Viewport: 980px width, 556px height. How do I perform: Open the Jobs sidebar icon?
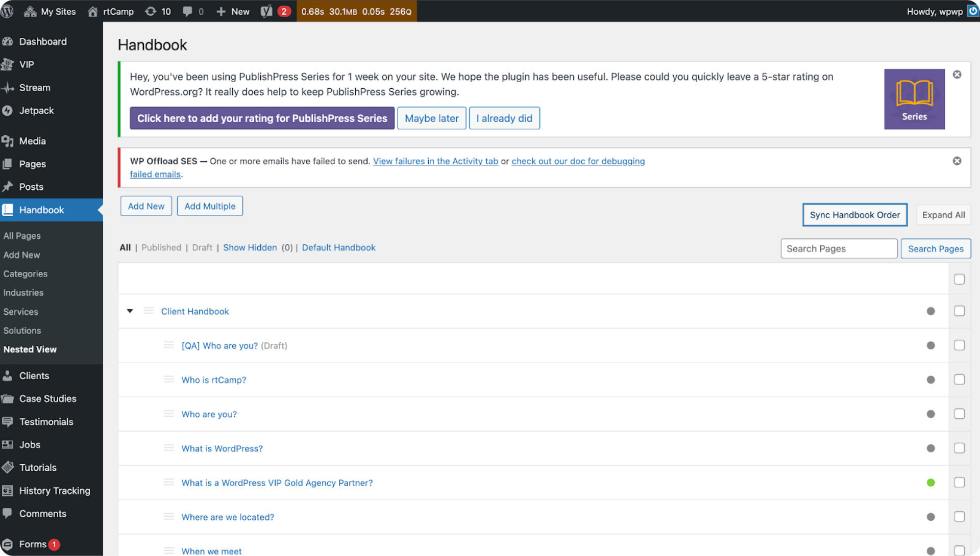click(8, 445)
